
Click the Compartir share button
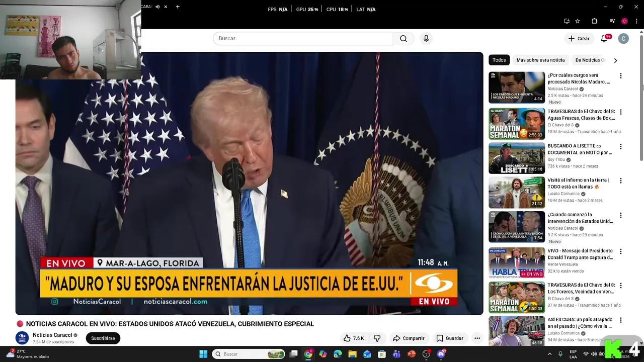click(409, 338)
